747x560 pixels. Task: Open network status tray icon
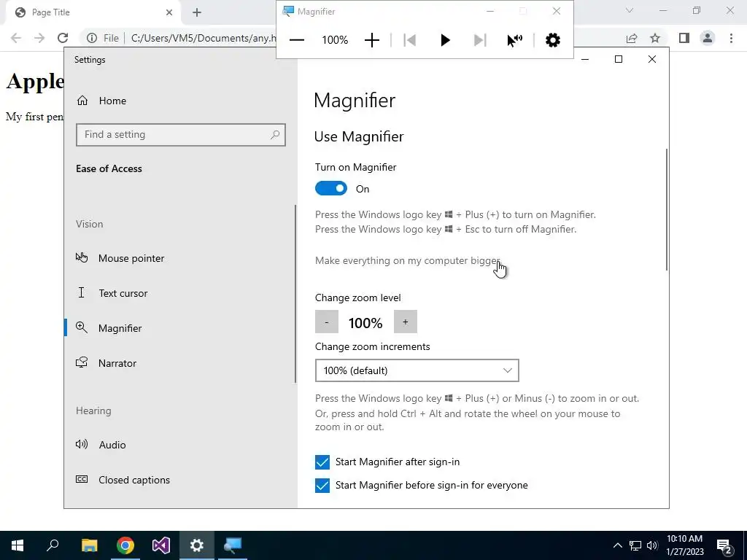click(635, 545)
